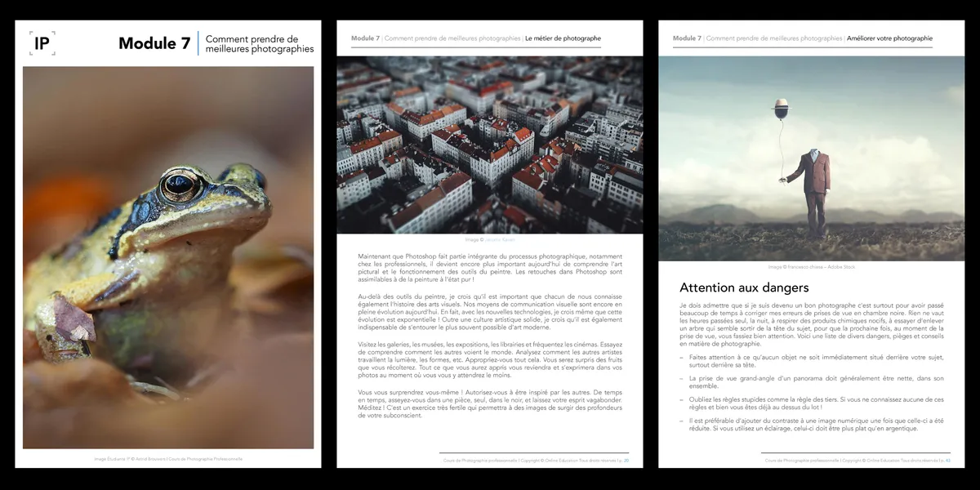Open the aerial city rooftops photograph
The image size is (980, 490).
point(490,145)
